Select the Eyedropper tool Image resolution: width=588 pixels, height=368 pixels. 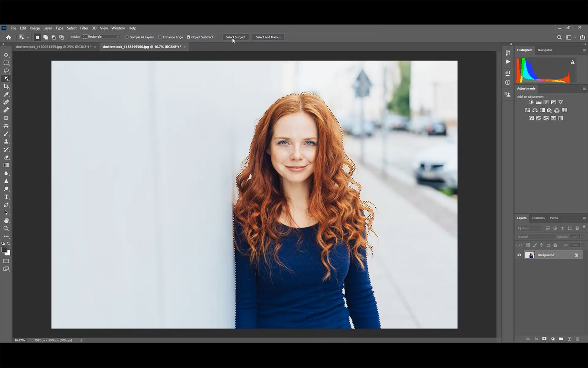(6, 95)
